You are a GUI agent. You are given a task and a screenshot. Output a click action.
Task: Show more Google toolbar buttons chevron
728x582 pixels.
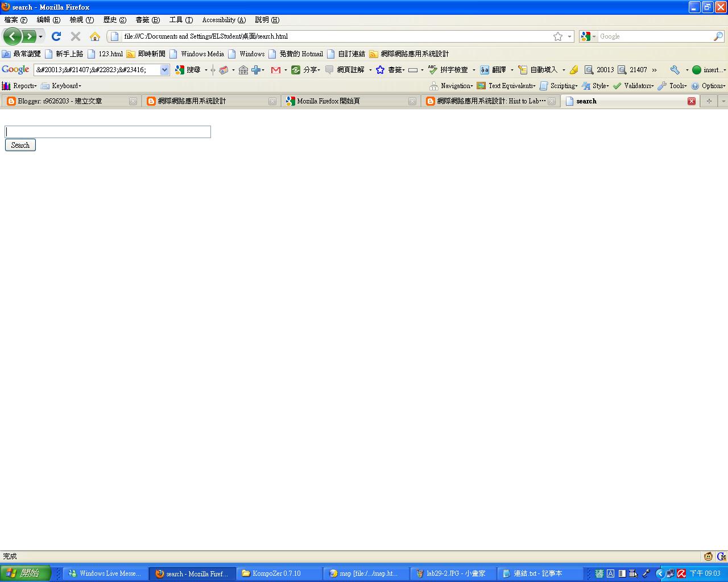click(654, 70)
